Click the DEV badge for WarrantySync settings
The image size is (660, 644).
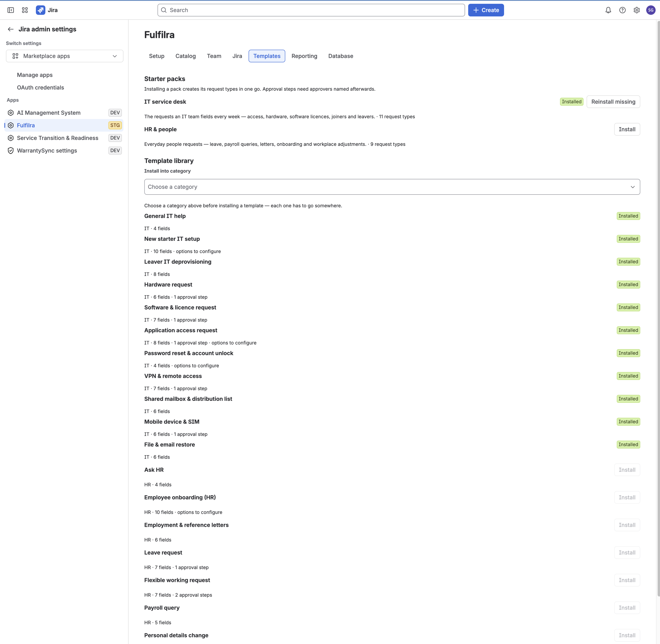point(115,150)
